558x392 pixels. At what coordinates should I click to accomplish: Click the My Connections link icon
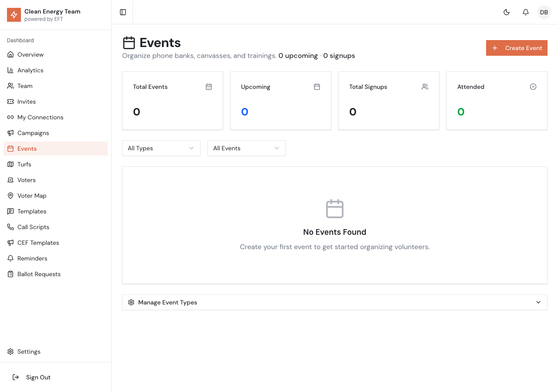(10, 117)
